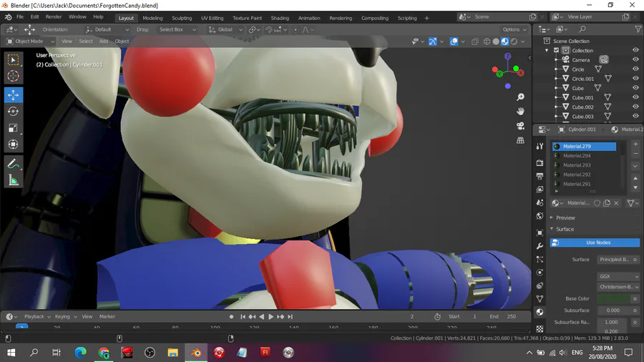Select Material.294 in the material list
Viewport: 644px width, 362px height.
point(577,155)
